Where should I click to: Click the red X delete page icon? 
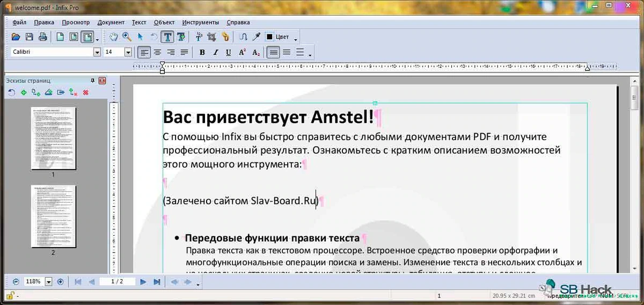pos(85,93)
